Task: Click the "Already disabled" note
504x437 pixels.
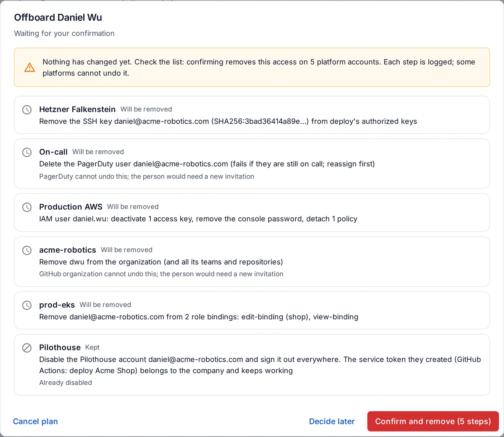Action: click(66, 383)
